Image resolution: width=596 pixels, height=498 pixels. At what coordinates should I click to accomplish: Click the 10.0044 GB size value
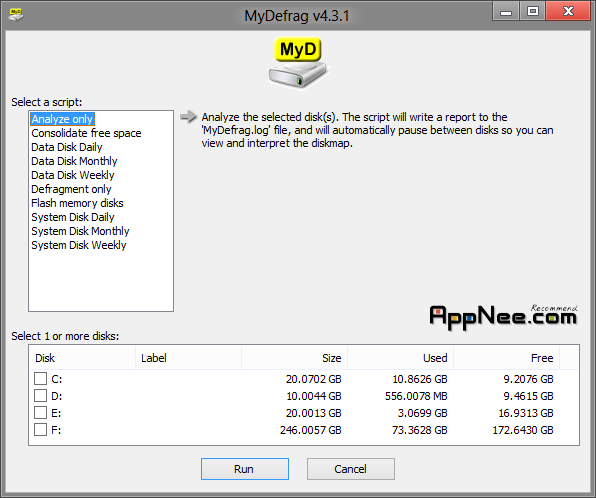click(314, 396)
